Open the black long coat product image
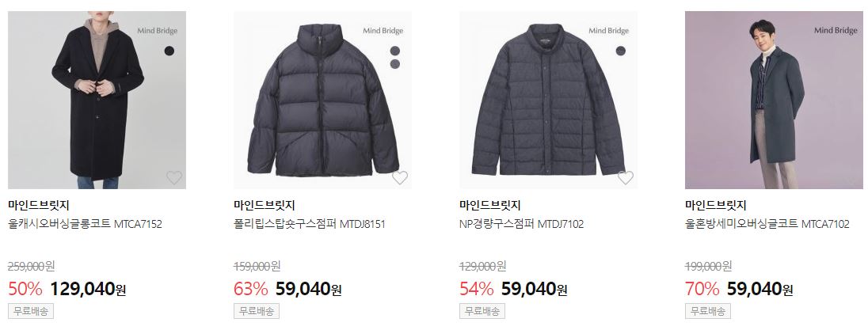 tap(97, 100)
